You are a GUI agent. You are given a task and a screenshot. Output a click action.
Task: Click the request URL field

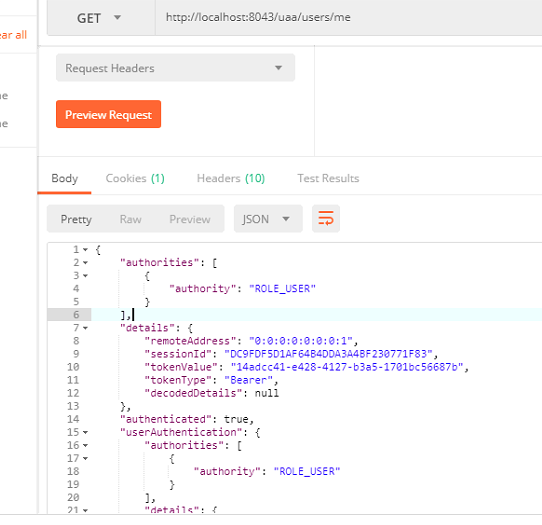(x=348, y=17)
